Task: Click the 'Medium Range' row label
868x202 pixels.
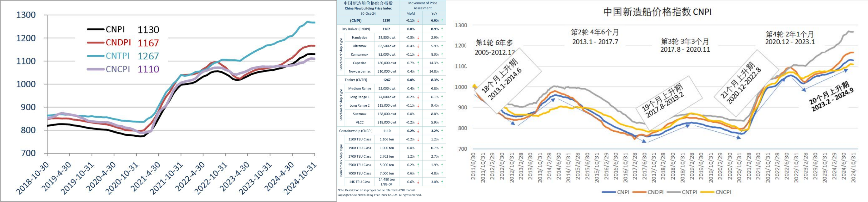Action: pyautogui.click(x=360, y=89)
